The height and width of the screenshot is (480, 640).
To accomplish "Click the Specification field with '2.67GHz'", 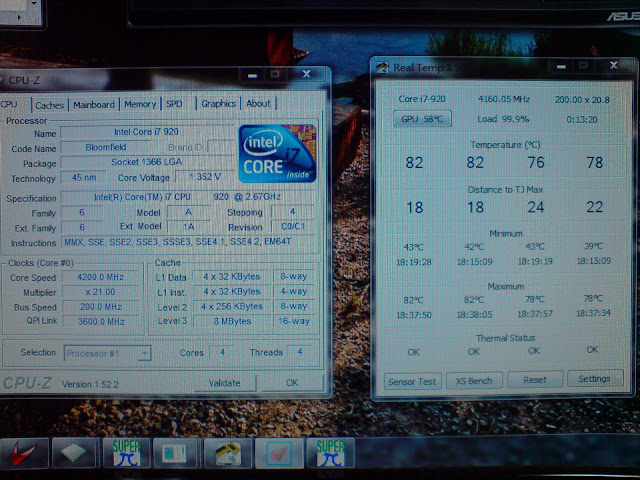I will click(x=188, y=197).
